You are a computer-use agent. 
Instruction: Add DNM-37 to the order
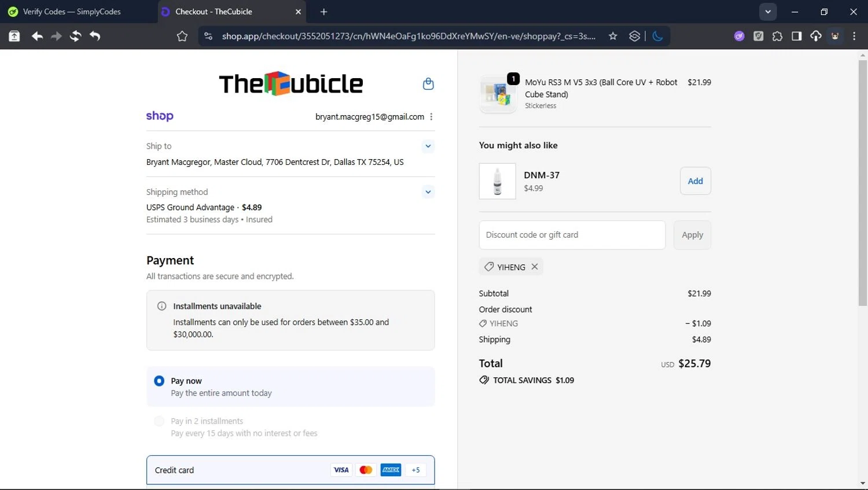(x=695, y=181)
